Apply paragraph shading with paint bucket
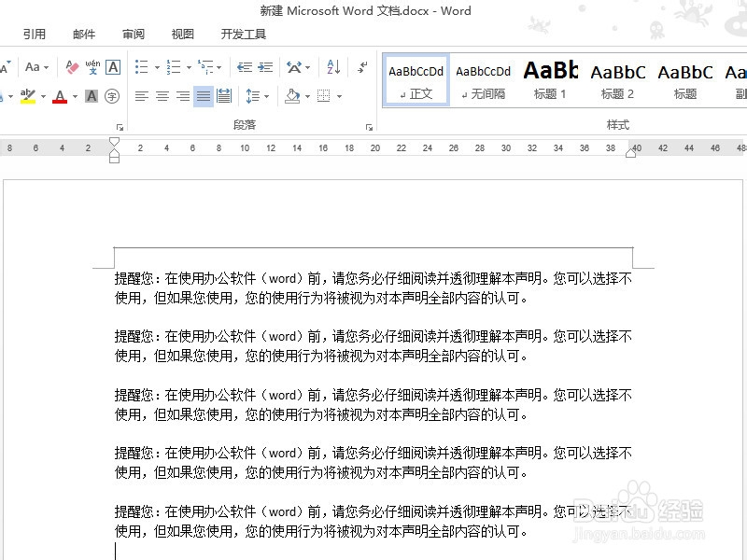The image size is (747, 560). click(292, 96)
